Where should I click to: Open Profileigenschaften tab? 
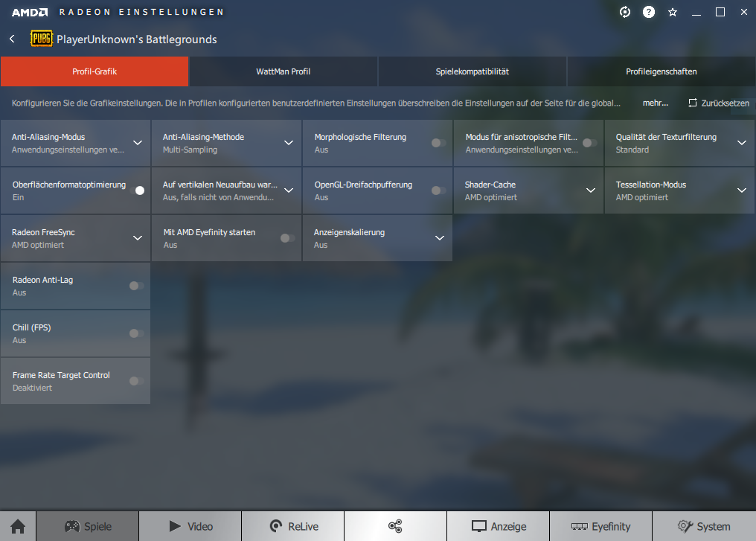click(661, 71)
